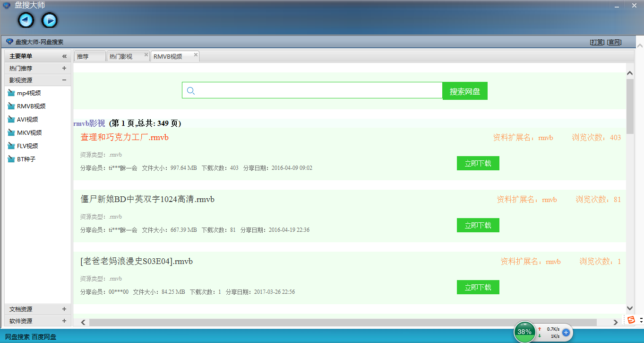Click the blue plus accelerator icon

[x=566, y=333]
